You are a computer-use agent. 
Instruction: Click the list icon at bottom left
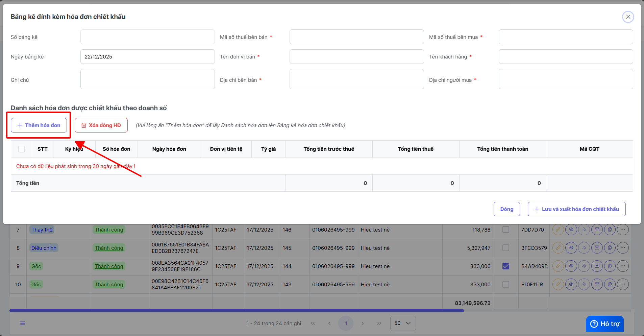[22, 323]
